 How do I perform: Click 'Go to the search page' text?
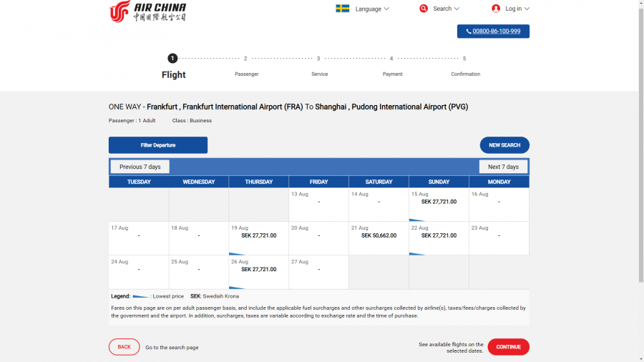tap(172, 348)
